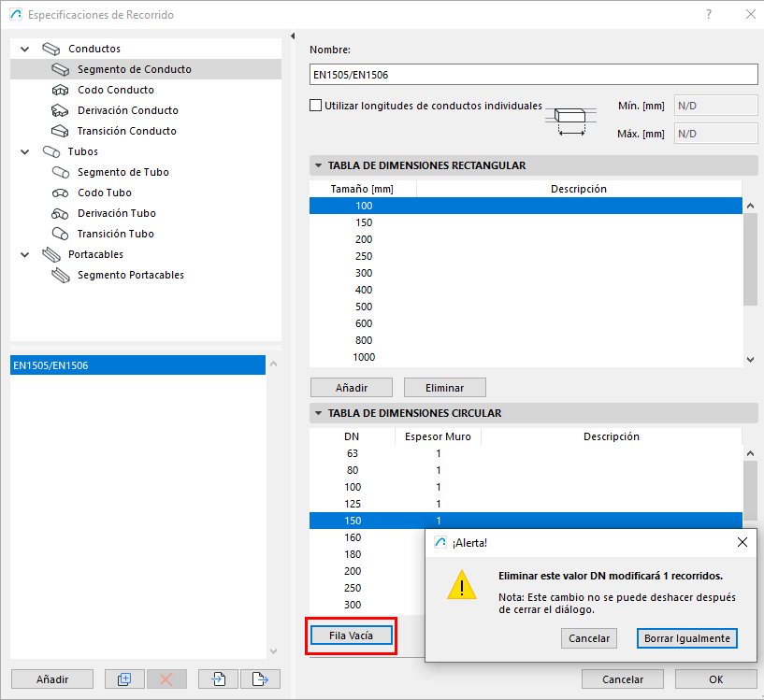Close the ¡Alerta! dialog
764x700 pixels.
tap(742, 542)
